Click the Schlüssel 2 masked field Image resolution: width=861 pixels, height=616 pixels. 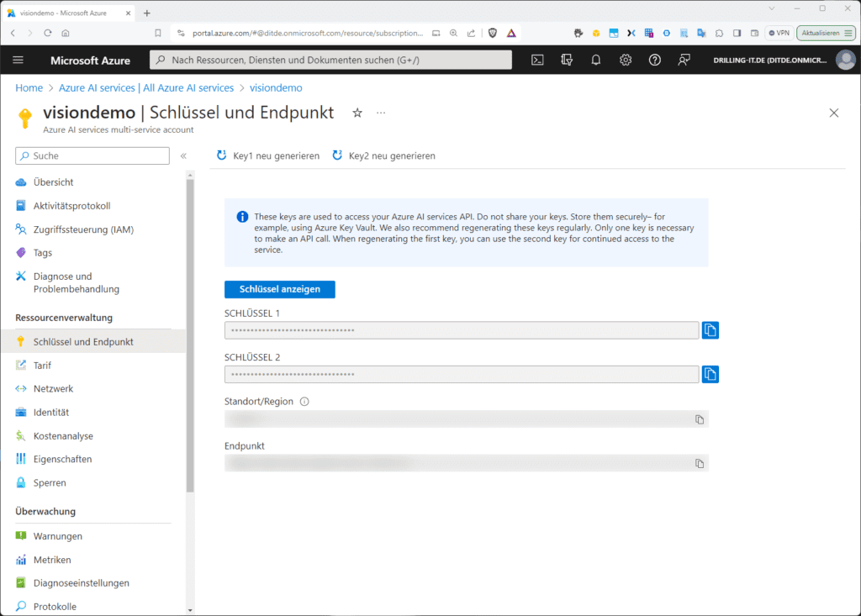(x=462, y=375)
